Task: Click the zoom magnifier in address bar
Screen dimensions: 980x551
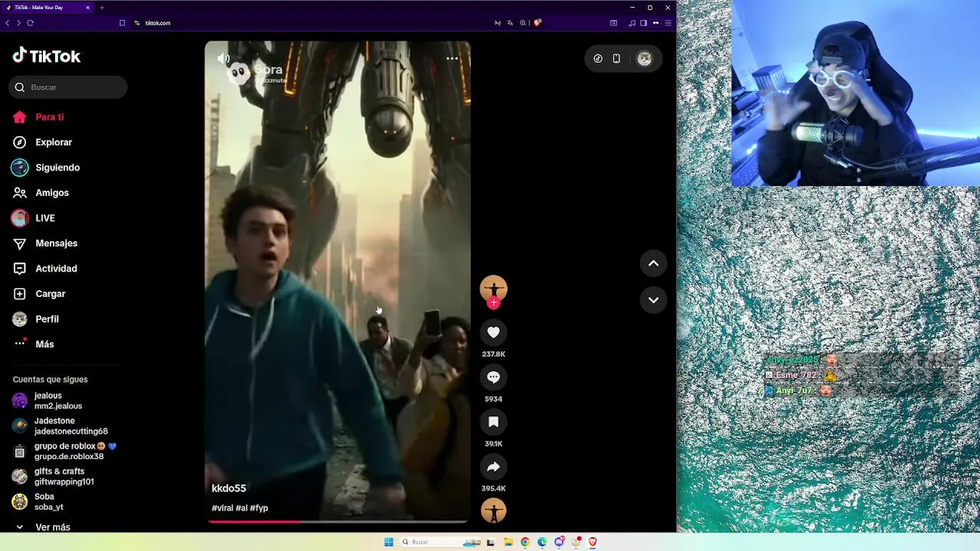Action: coord(523,23)
